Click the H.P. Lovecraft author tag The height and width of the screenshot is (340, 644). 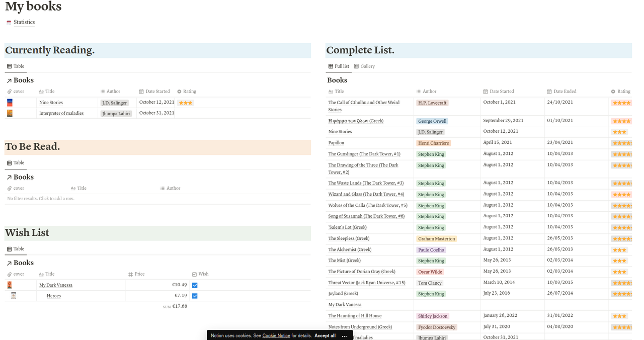(432, 103)
